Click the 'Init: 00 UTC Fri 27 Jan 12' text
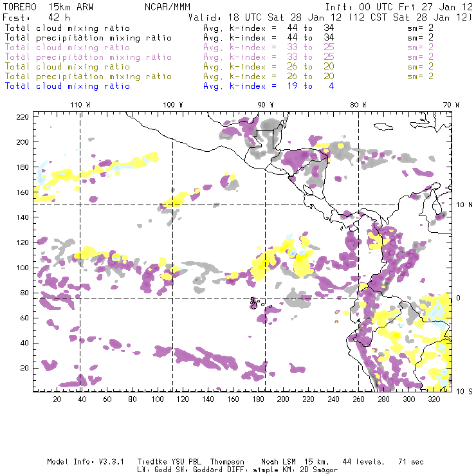 pyautogui.click(x=399, y=7)
